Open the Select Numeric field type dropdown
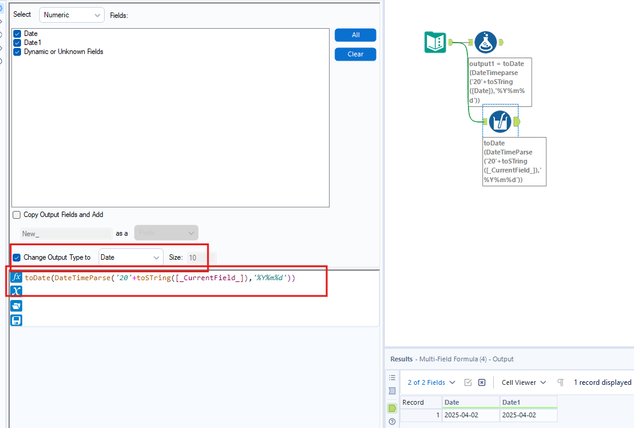 point(72,15)
